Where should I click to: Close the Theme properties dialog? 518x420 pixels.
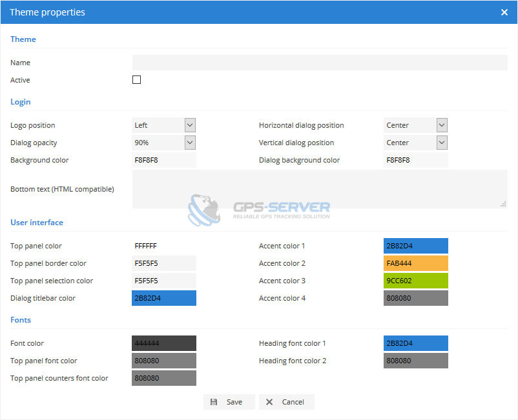tap(504, 12)
